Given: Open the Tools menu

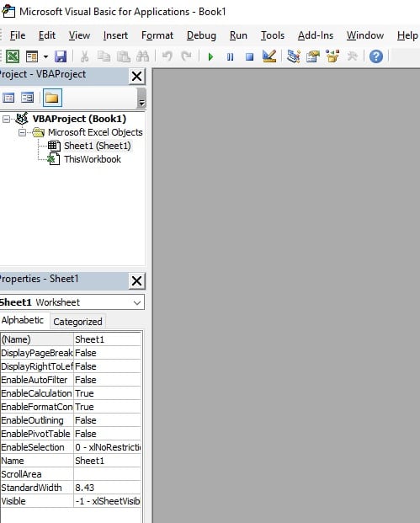Looking at the screenshot, I should coord(273,35).
